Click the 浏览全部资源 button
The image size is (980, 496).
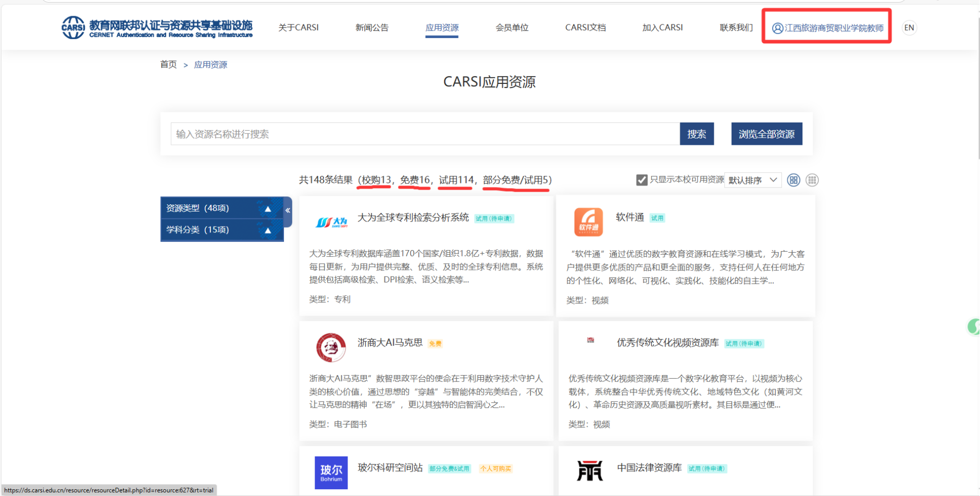[x=766, y=134]
